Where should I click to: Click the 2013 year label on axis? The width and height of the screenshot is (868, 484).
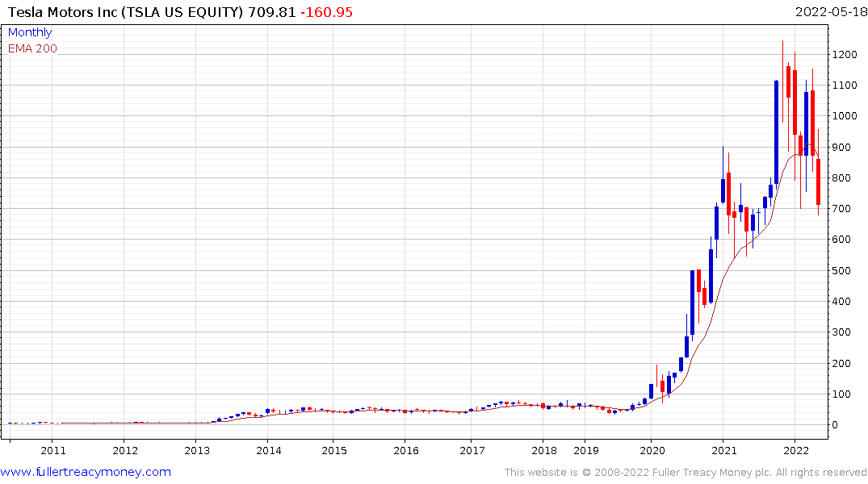(197, 450)
